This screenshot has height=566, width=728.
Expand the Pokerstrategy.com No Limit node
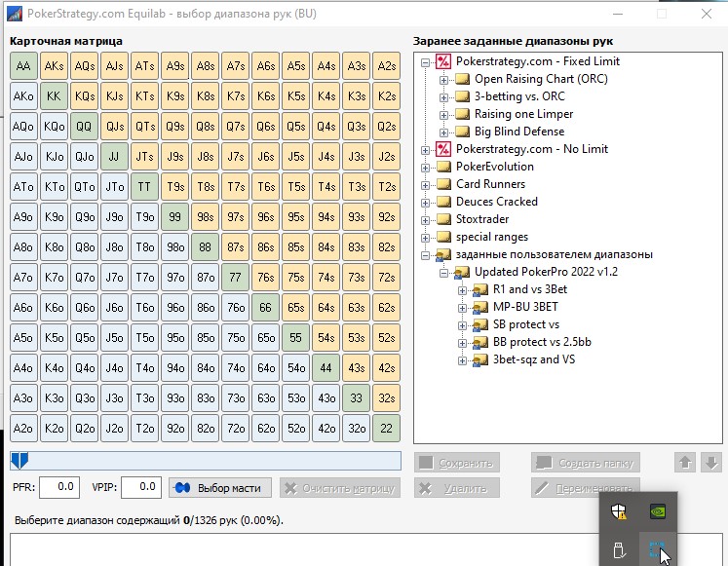[425, 150]
